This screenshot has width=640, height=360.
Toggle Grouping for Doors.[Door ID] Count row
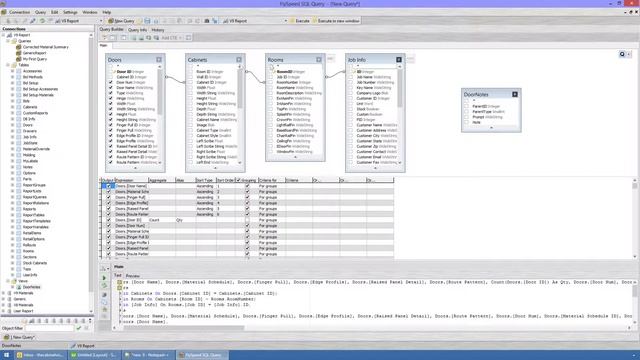[247, 220]
